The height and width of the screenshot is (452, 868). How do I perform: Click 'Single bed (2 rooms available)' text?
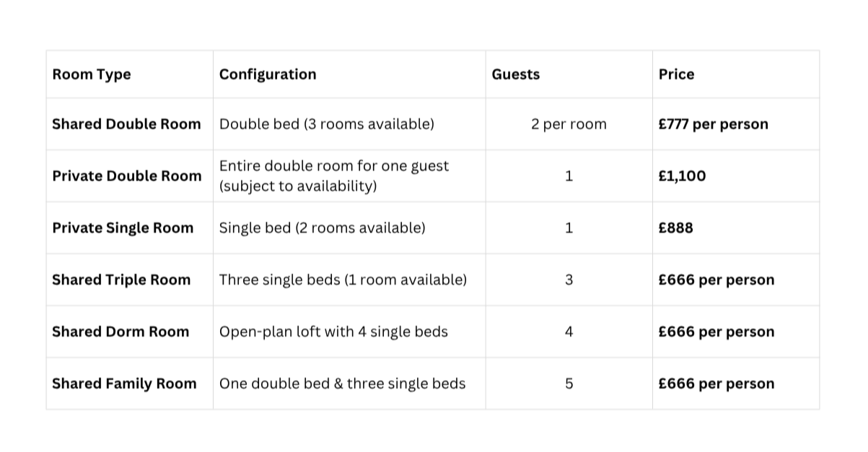pyautogui.click(x=323, y=228)
